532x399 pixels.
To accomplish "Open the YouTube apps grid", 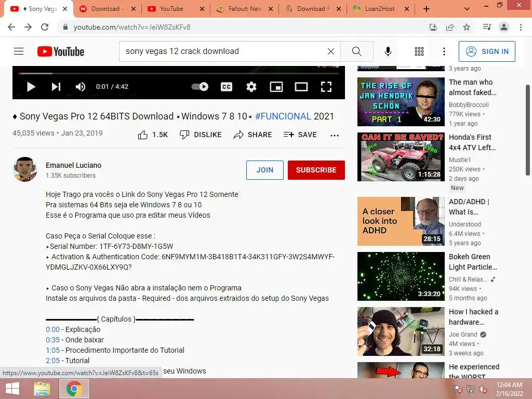I will 419,51.
